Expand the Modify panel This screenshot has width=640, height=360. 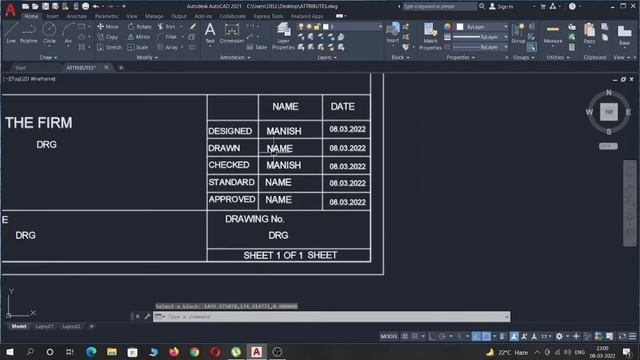147,58
